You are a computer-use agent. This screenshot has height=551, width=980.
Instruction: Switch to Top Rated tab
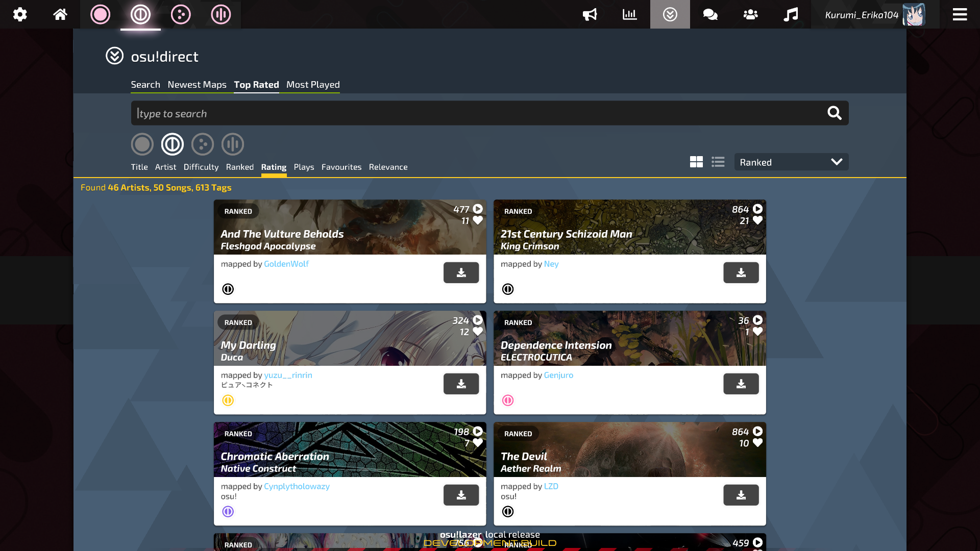tap(256, 84)
